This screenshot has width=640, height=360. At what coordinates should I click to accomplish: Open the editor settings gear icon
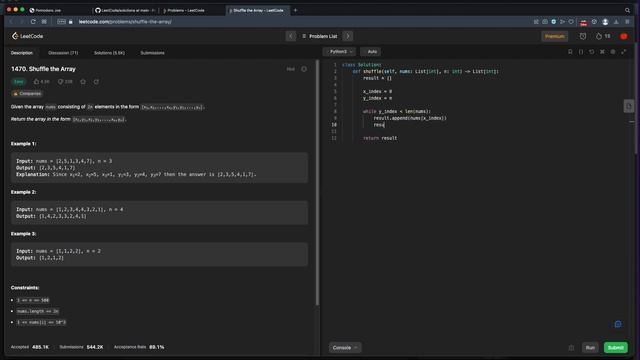[x=613, y=52]
